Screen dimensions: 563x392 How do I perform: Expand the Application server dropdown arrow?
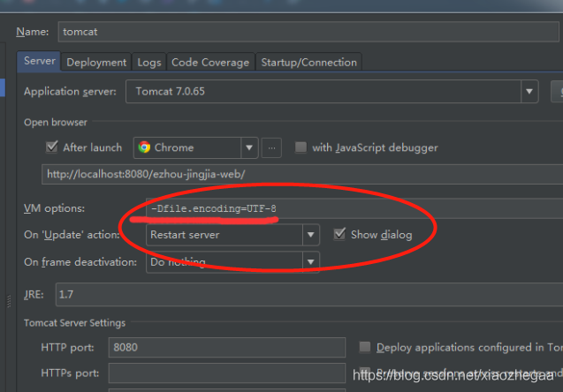pos(529,92)
